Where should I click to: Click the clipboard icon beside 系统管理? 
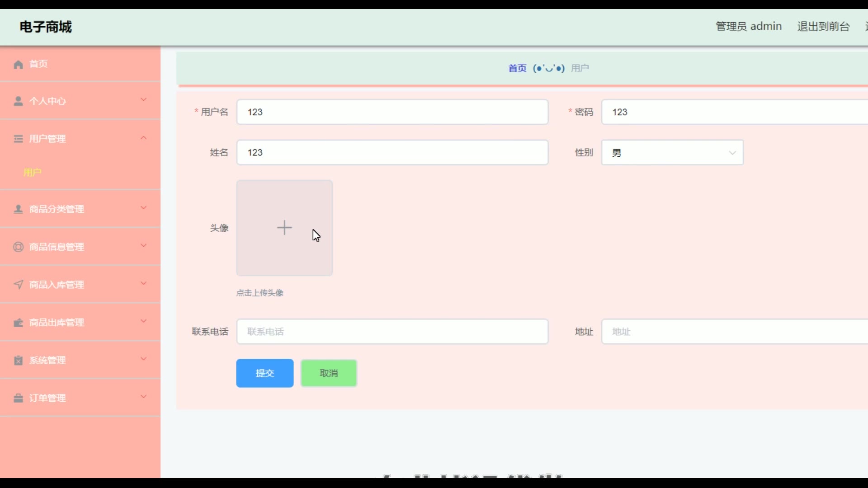click(18, 361)
